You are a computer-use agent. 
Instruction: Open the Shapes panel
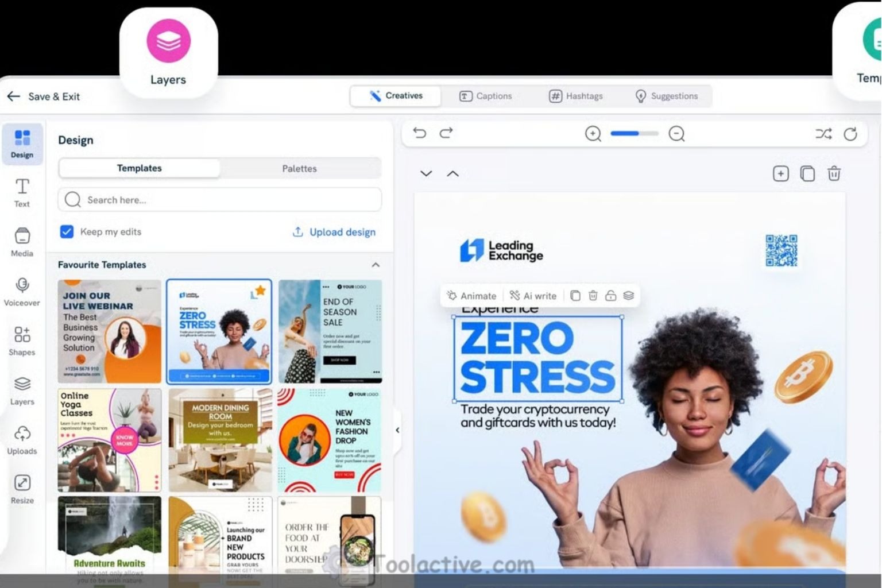coord(22,340)
